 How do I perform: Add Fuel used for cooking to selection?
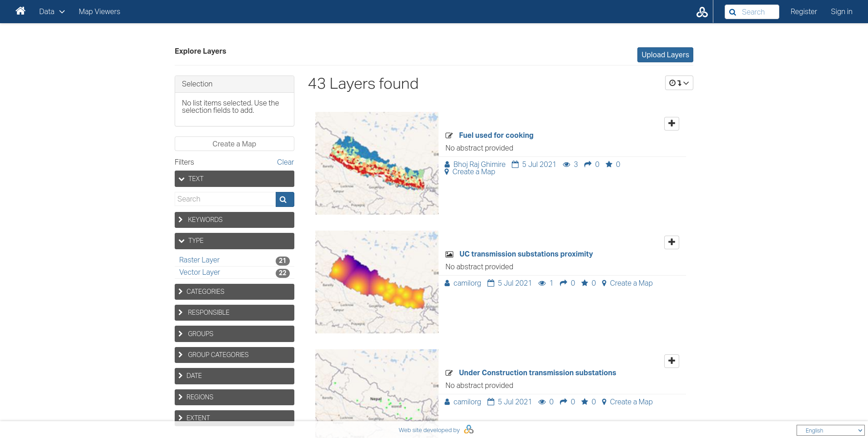click(x=671, y=124)
